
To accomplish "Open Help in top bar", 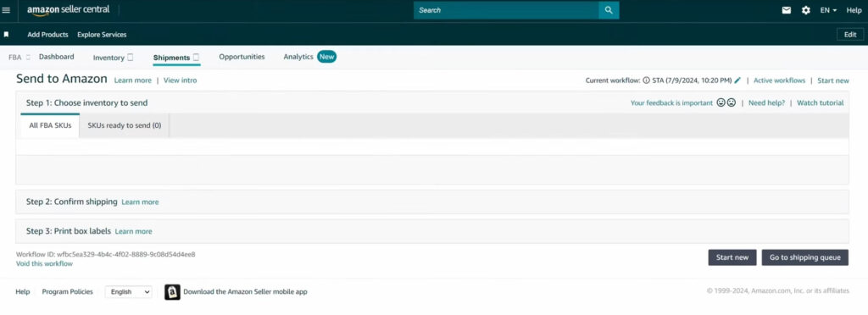I will (854, 10).
